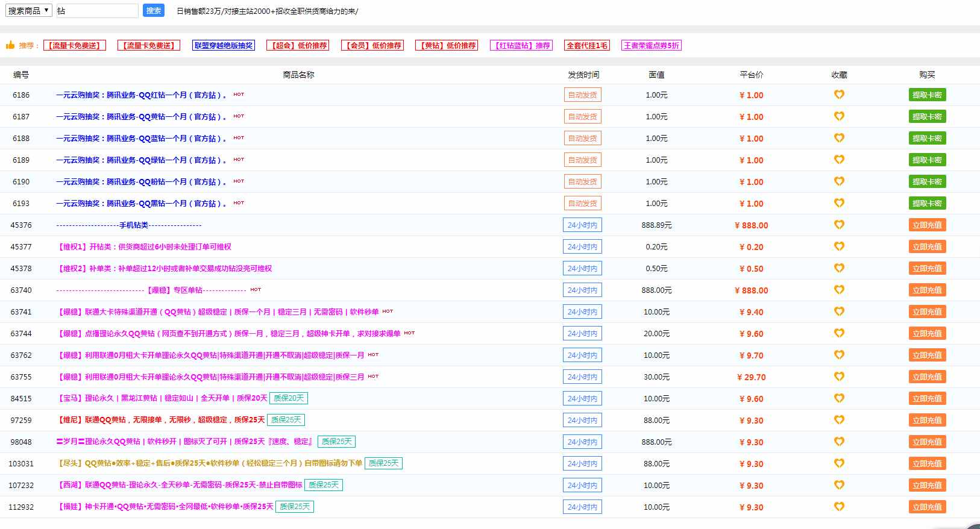This screenshot has width=980, height=529.
Task: Favorite item 97259 using heart icon
Action: click(x=838, y=420)
